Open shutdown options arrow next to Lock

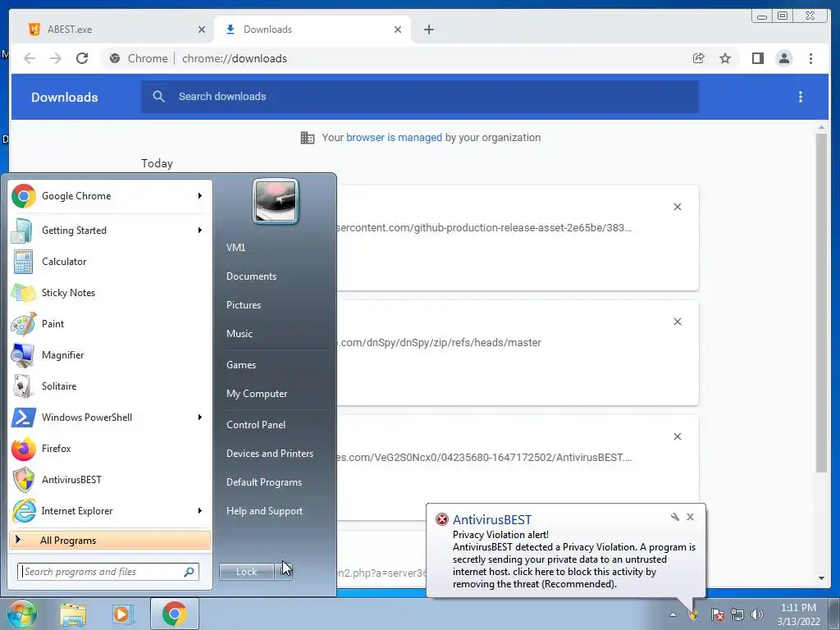(x=284, y=572)
